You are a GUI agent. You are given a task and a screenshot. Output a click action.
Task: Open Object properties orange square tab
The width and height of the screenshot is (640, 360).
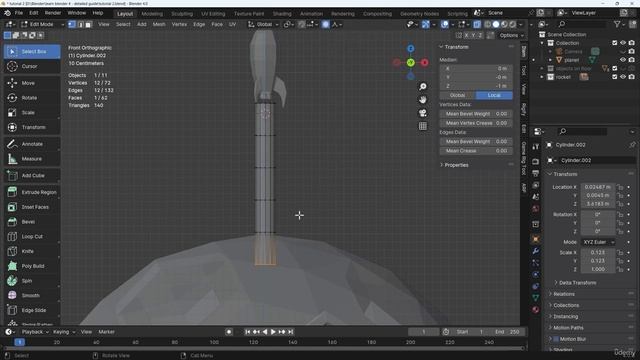click(x=536, y=239)
